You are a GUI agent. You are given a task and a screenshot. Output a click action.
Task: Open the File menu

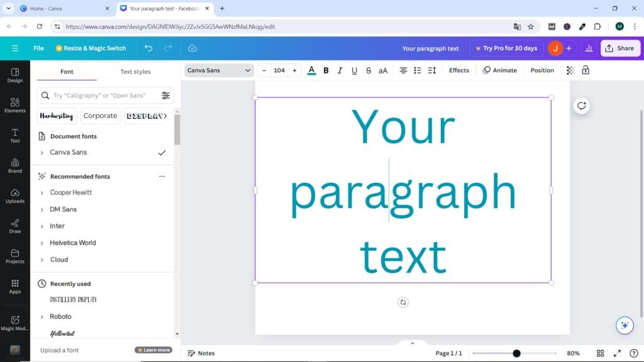(x=38, y=48)
